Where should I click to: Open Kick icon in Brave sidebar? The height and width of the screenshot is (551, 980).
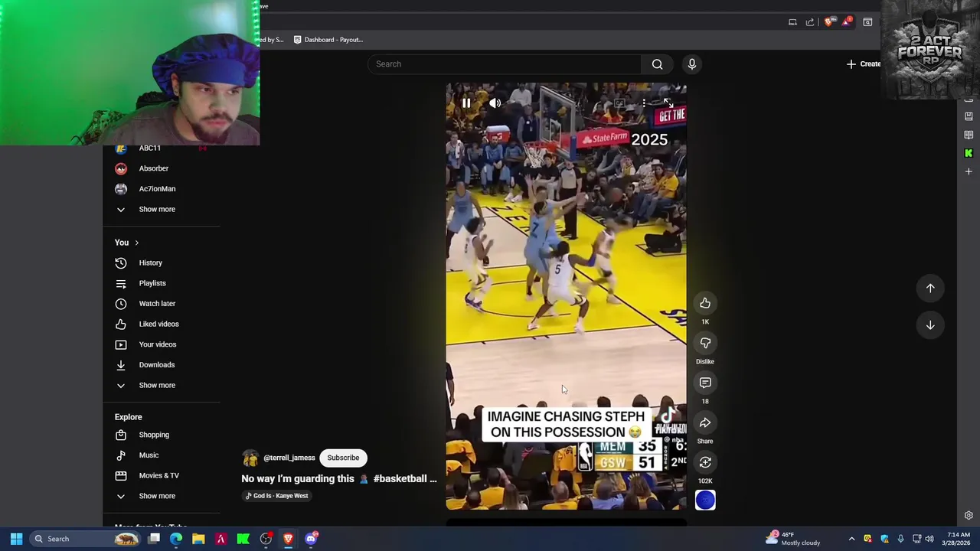(969, 153)
